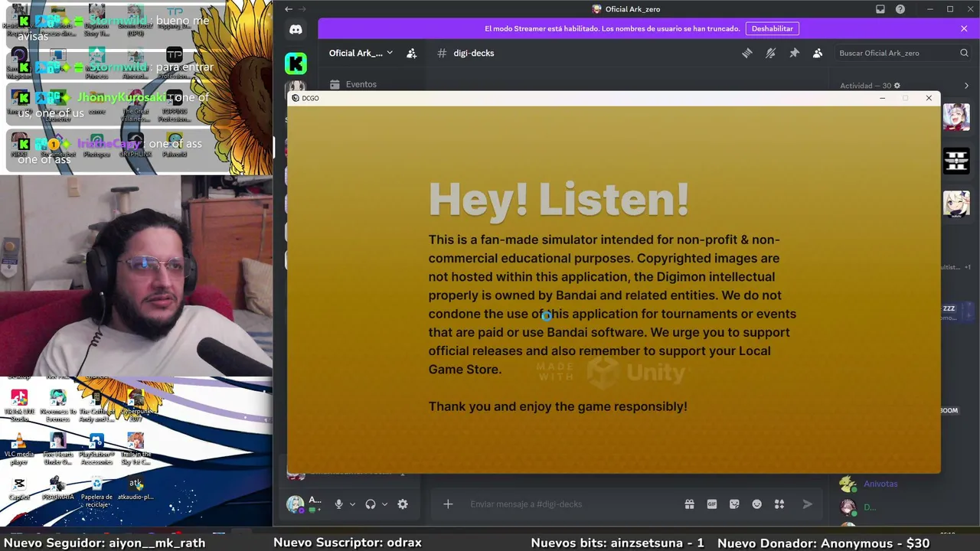Go back with Discord's back arrow
The height and width of the screenshot is (551, 980).
coord(288,9)
